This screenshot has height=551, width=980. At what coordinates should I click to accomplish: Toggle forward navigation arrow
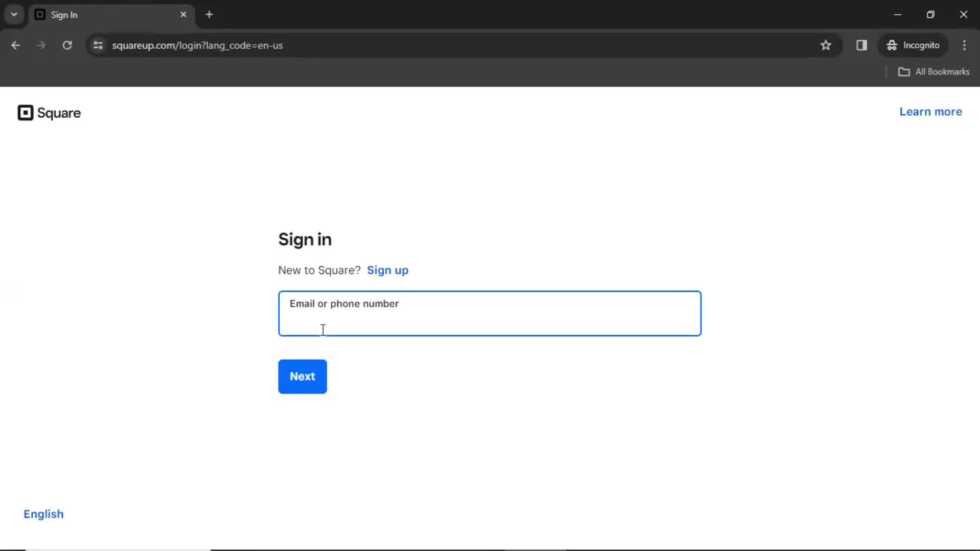[41, 45]
